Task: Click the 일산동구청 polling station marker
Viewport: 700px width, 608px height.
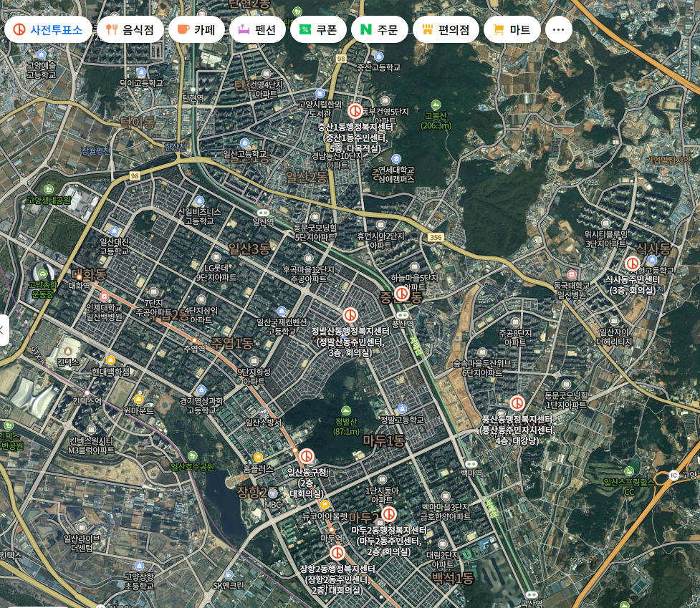Action: click(307, 456)
